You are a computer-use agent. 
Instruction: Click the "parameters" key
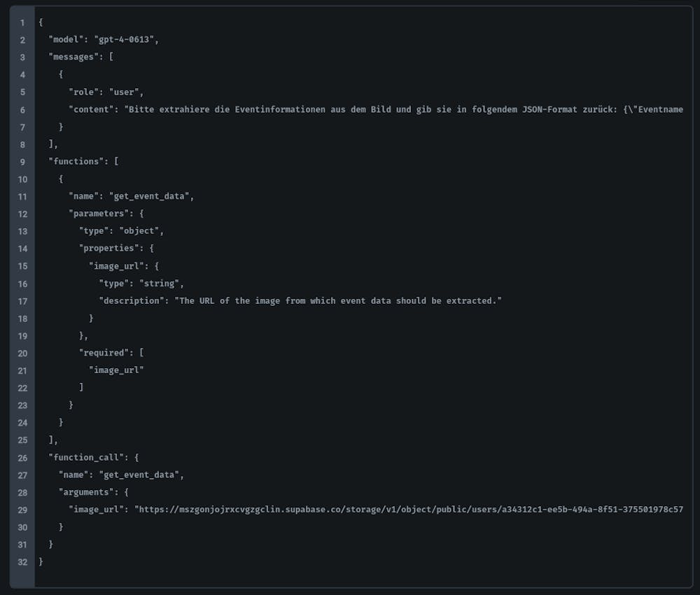(97, 214)
